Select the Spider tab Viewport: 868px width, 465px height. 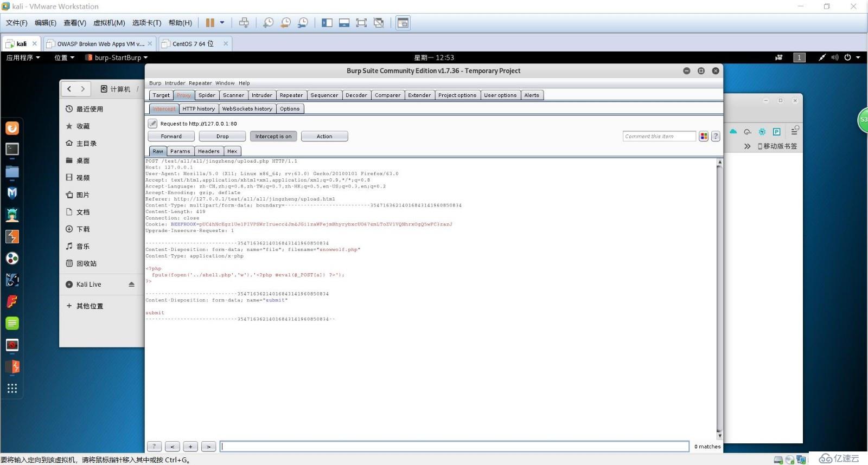207,95
